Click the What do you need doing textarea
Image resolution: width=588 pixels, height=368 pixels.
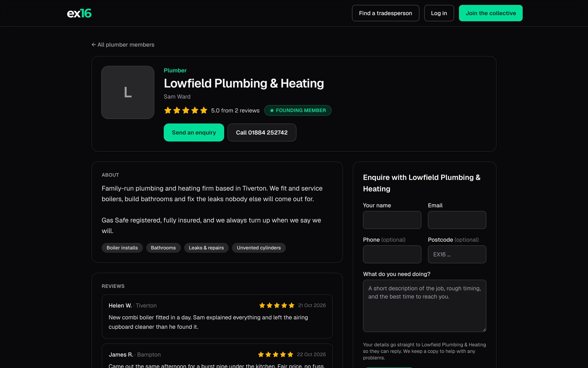click(x=425, y=306)
